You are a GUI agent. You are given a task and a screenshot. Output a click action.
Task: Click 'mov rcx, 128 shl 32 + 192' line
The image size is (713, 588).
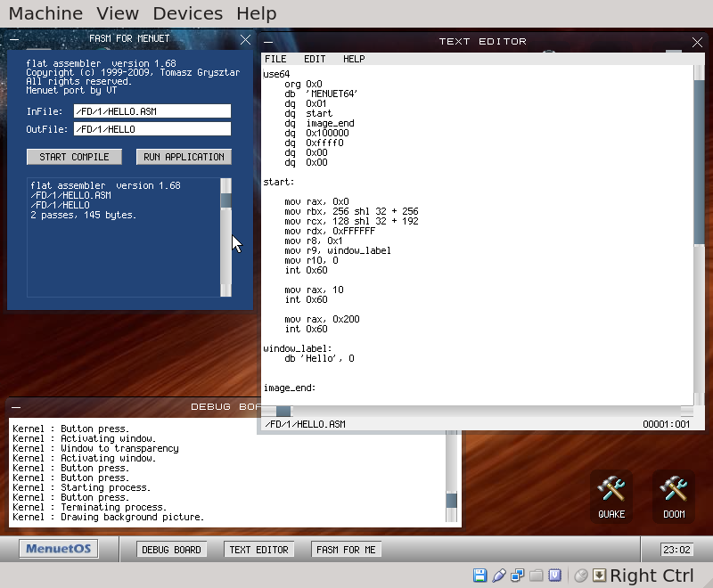351,221
